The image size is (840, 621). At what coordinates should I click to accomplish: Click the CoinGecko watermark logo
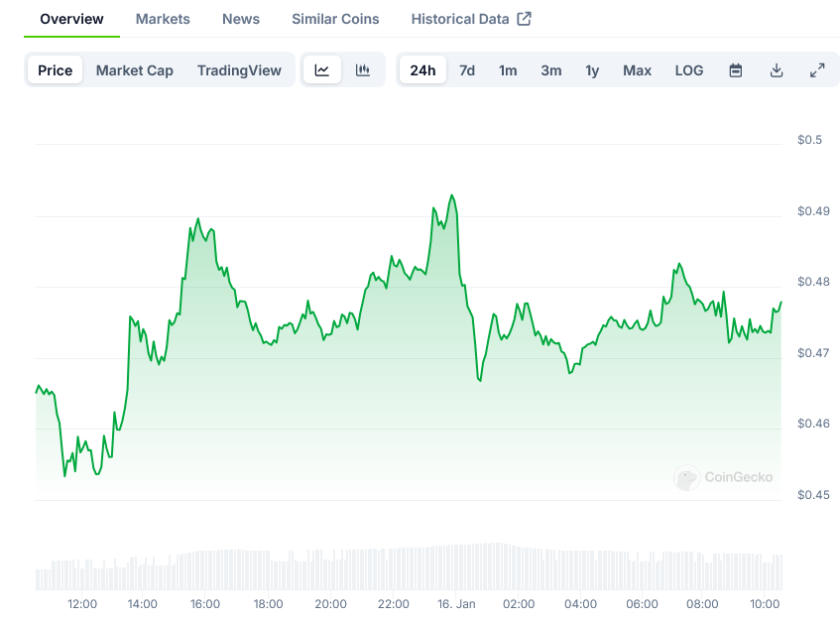pos(724,477)
